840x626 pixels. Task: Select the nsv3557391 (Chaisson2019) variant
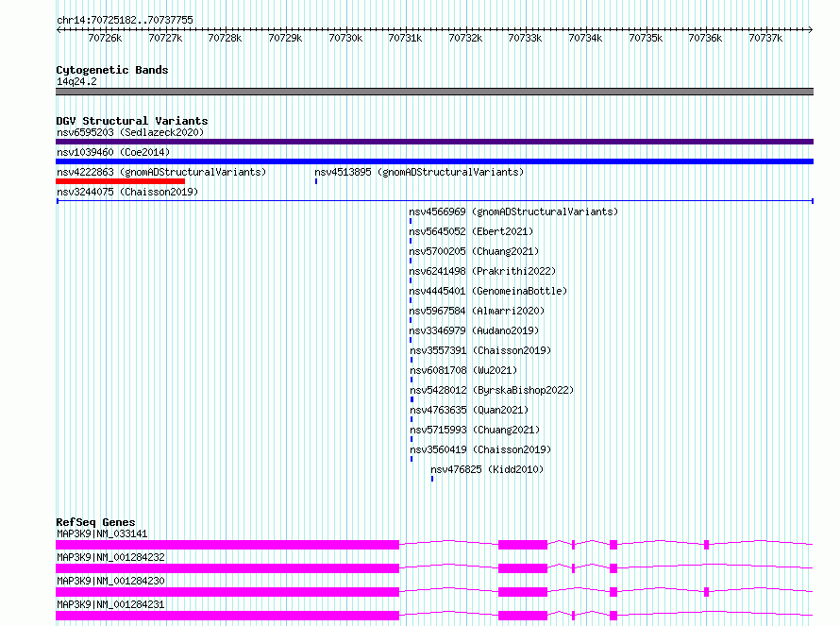point(480,350)
